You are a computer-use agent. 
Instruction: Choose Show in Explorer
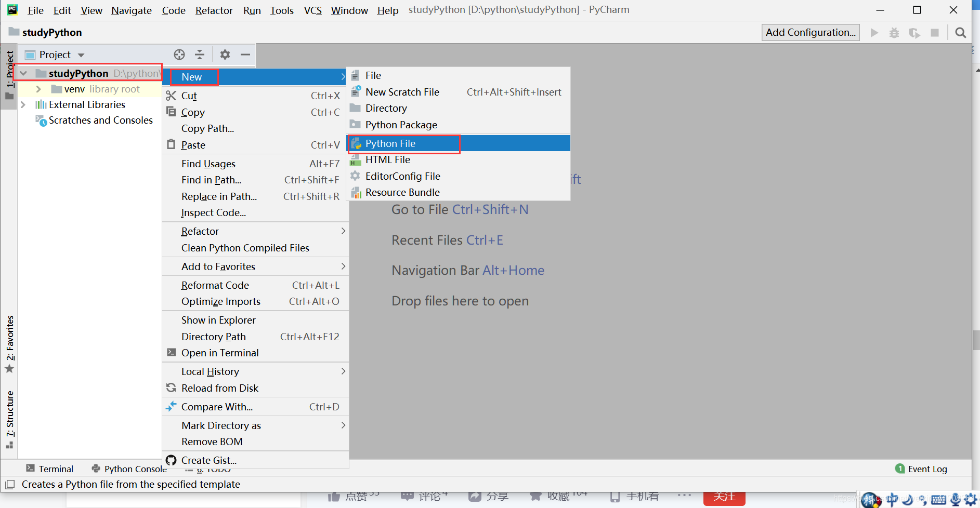pos(255,320)
